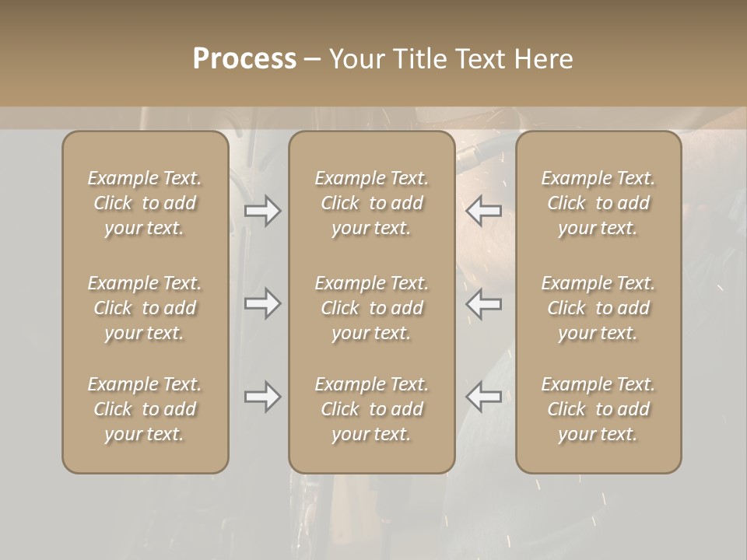Click empty bottom margin of right box
747x560 pixels.
[598, 459]
